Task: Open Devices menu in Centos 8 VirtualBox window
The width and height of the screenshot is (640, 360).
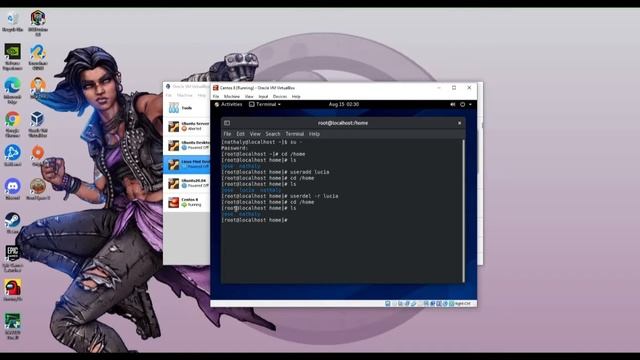Action: pyautogui.click(x=280, y=96)
